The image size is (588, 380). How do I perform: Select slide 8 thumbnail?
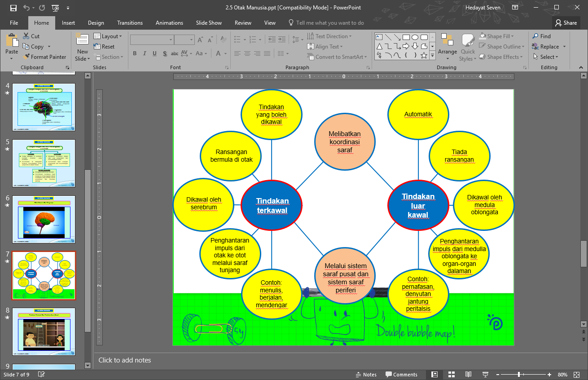coord(44,331)
